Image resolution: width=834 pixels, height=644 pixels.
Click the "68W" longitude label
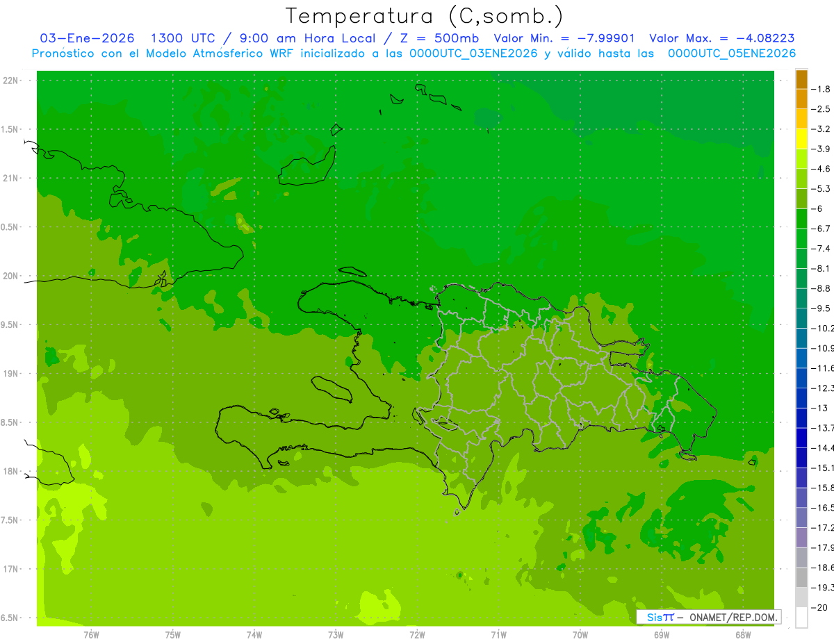743,634
